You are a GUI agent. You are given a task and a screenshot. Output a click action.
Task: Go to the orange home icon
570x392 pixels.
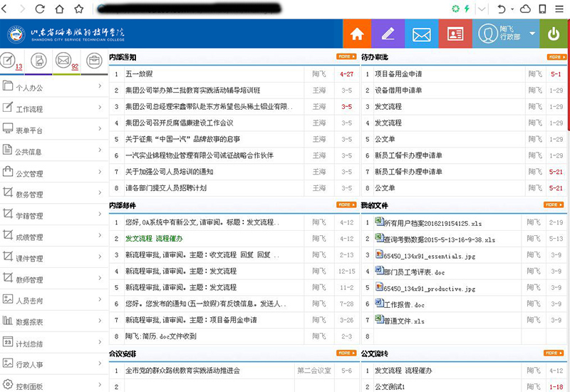click(x=357, y=33)
